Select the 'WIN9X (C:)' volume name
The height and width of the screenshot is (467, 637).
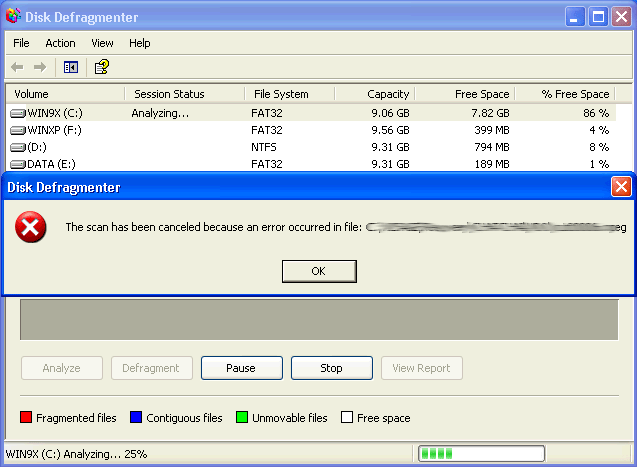pyautogui.click(x=55, y=113)
